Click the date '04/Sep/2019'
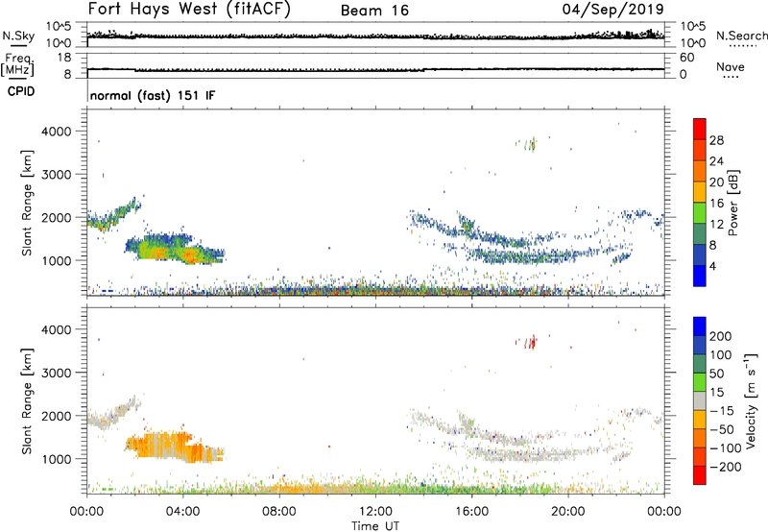The height and width of the screenshot is (532, 768). (x=612, y=10)
